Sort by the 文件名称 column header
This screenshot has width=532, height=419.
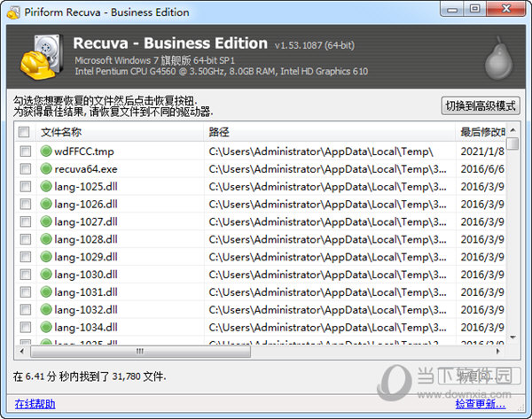point(120,132)
